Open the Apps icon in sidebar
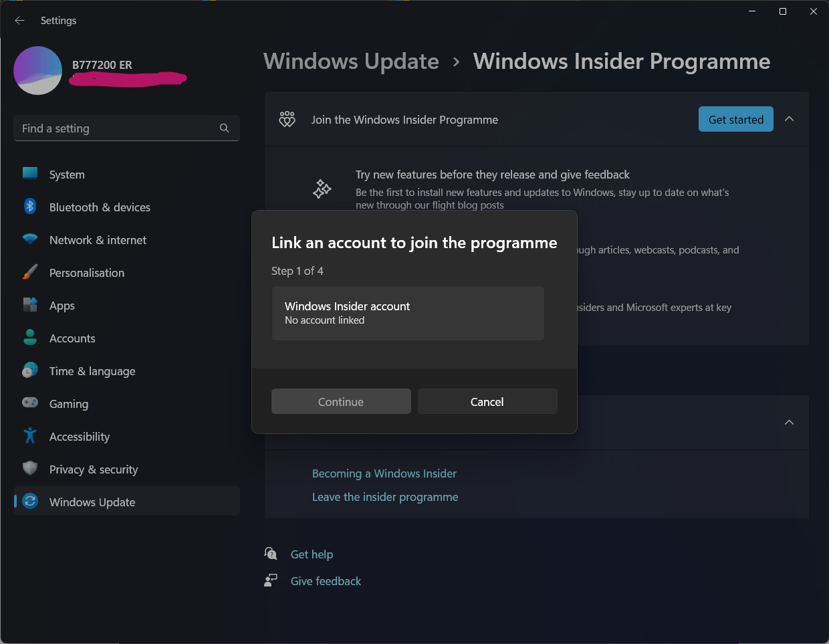The width and height of the screenshot is (829, 644). tap(30, 305)
